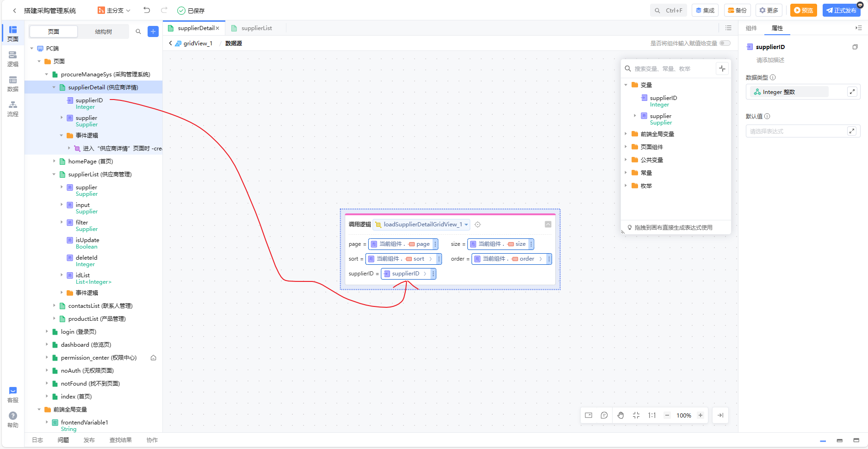Click the 备份 button

click(x=737, y=10)
